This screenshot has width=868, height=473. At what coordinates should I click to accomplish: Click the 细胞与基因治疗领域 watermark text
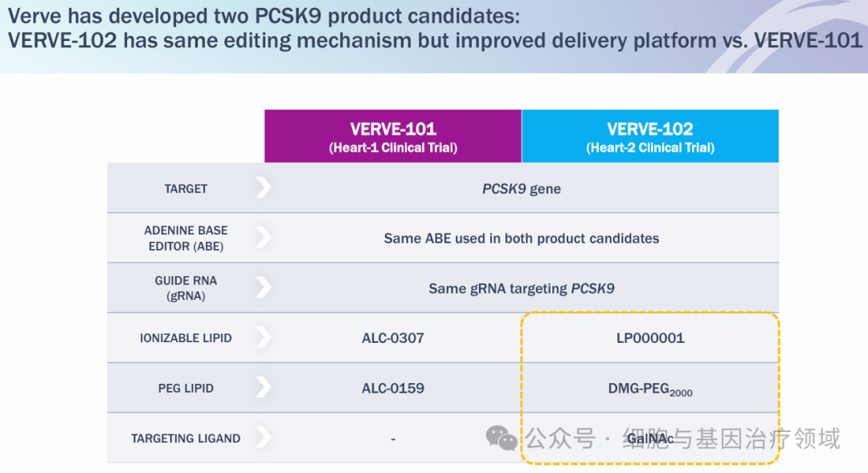coord(731,438)
